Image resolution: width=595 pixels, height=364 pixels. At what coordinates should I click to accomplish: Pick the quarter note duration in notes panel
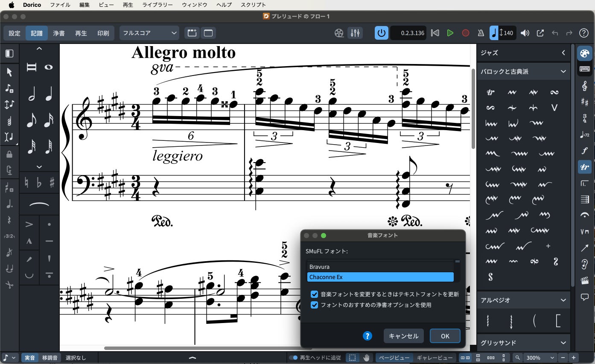tap(49, 94)
